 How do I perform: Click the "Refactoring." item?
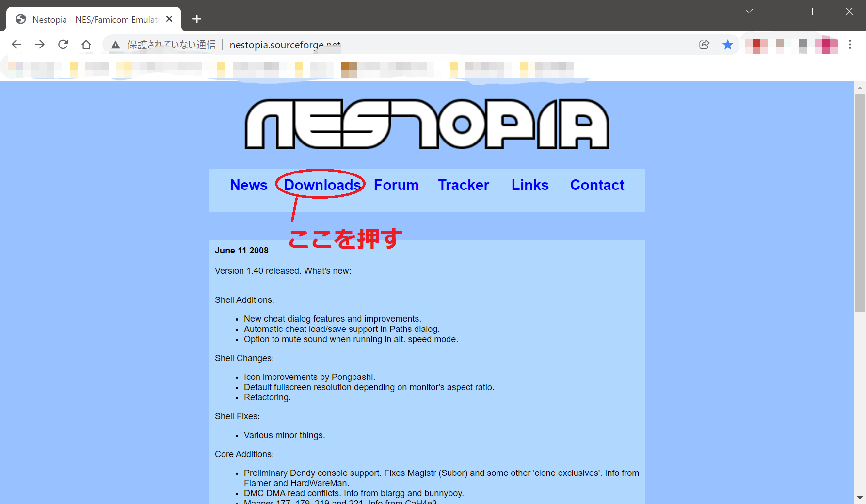[267, 397]
